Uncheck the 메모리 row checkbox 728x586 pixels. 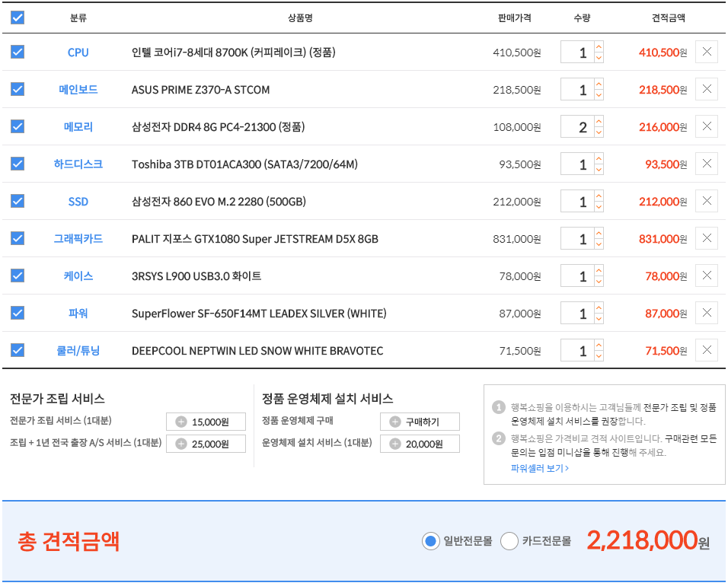(18, 126)
